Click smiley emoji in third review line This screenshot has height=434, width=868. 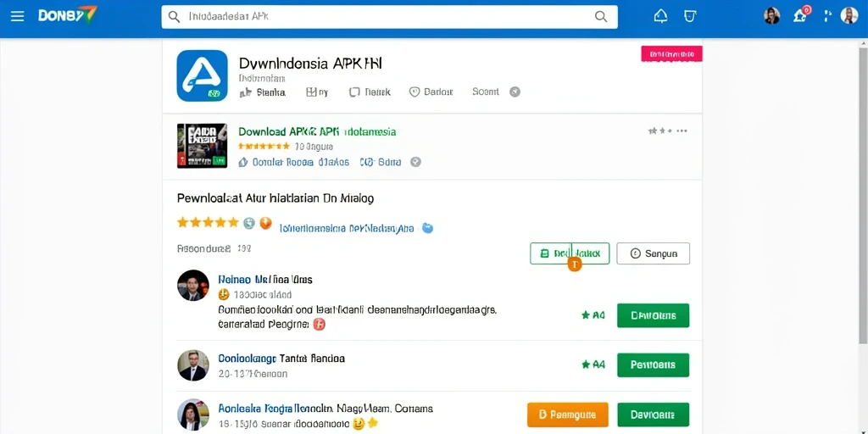[359, 424]
